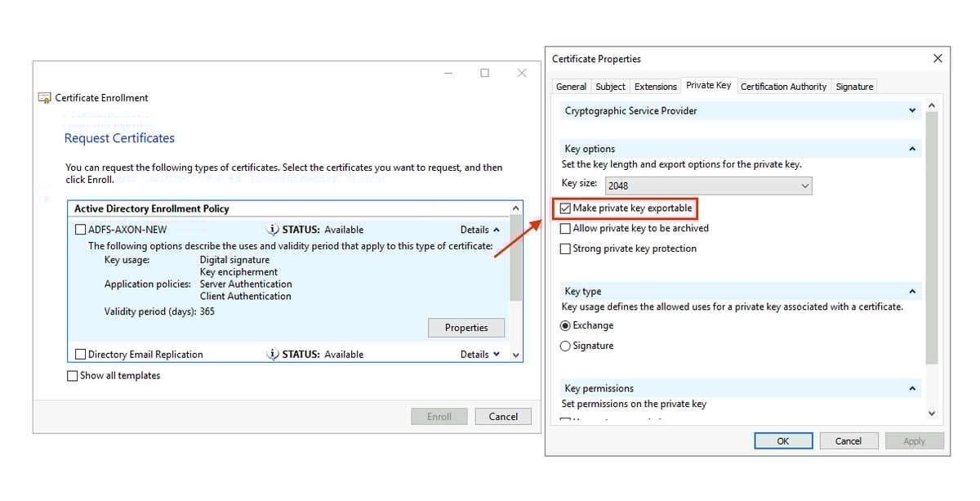Open the General tab
980x501 pixels.
coord(571,87)
